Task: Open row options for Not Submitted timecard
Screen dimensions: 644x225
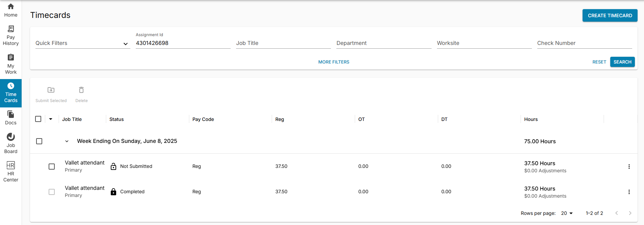Action: [629, 167]
